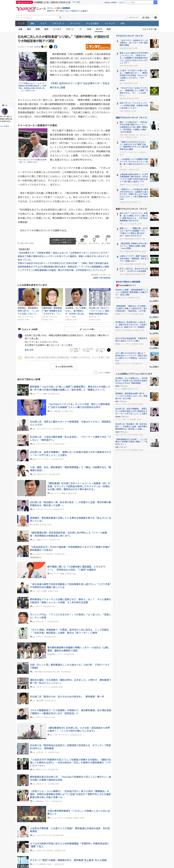Open the main article campaign photo

pos(33,66)
